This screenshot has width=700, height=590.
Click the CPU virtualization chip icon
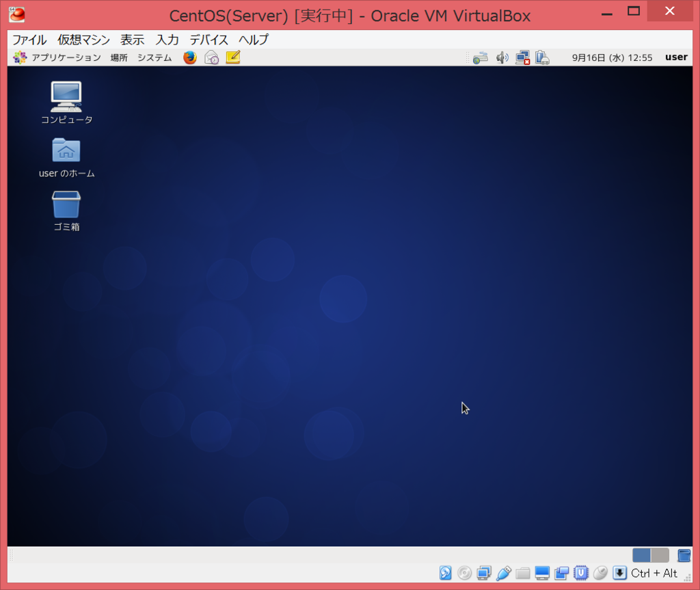(x=581, y=573)
